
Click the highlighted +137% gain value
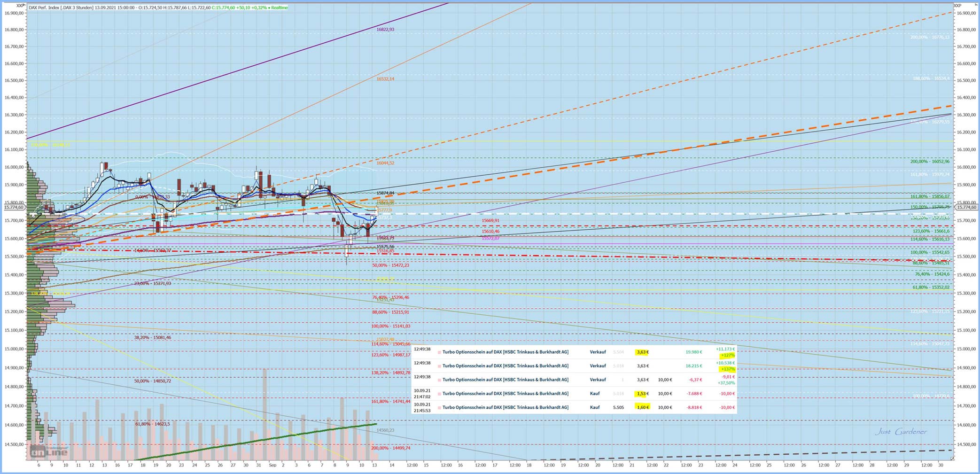tap(727, 369)
